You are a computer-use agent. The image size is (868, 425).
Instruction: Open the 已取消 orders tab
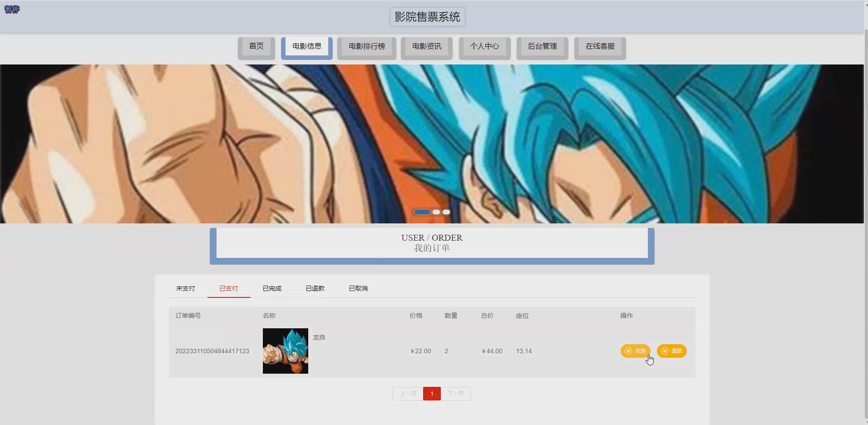[358, 288]
